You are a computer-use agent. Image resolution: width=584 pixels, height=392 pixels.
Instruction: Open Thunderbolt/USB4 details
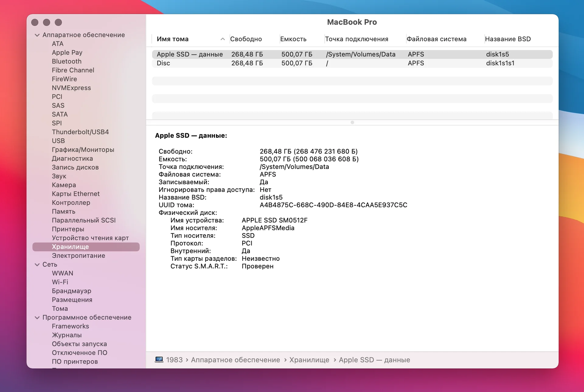80,132
